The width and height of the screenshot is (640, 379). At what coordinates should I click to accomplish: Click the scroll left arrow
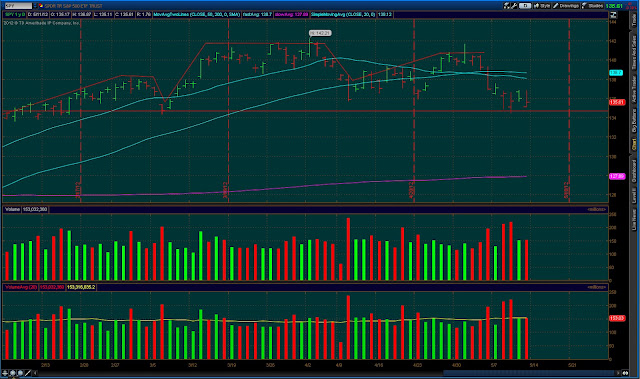coord(35,373)
